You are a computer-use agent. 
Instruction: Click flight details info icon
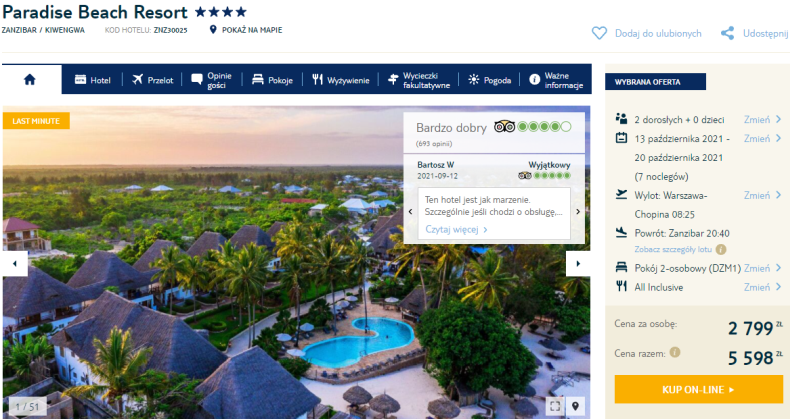pyautogui.click(x=721, y=249)
